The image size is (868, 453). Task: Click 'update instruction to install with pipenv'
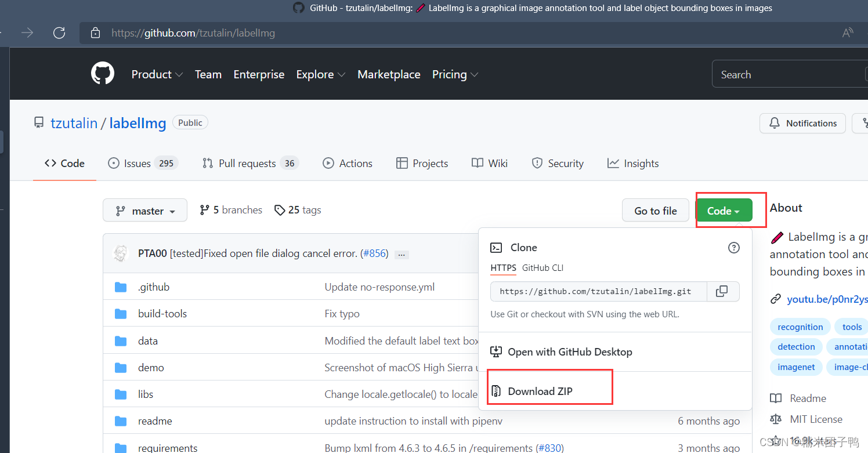[414, 421]
